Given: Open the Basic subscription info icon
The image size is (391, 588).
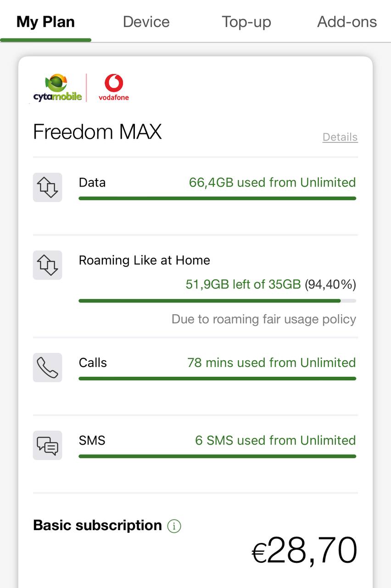Looking at the screenshot, I should point(174,526).
